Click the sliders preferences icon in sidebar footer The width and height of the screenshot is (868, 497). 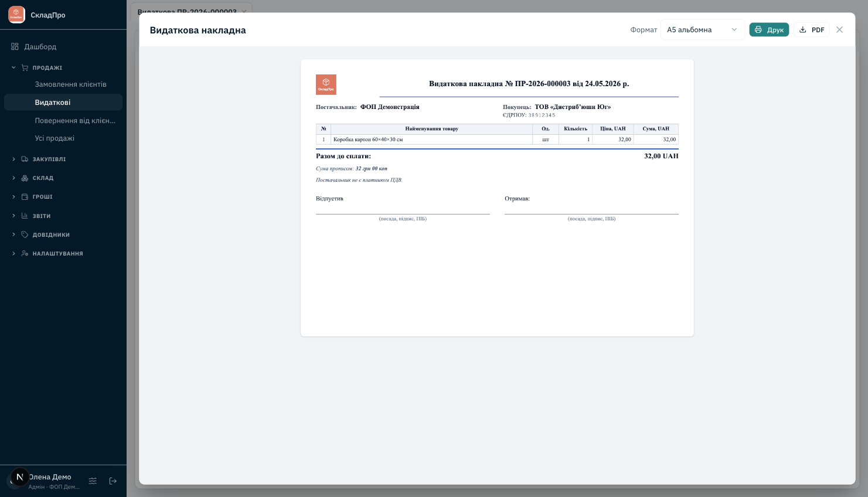click(93, 481)
